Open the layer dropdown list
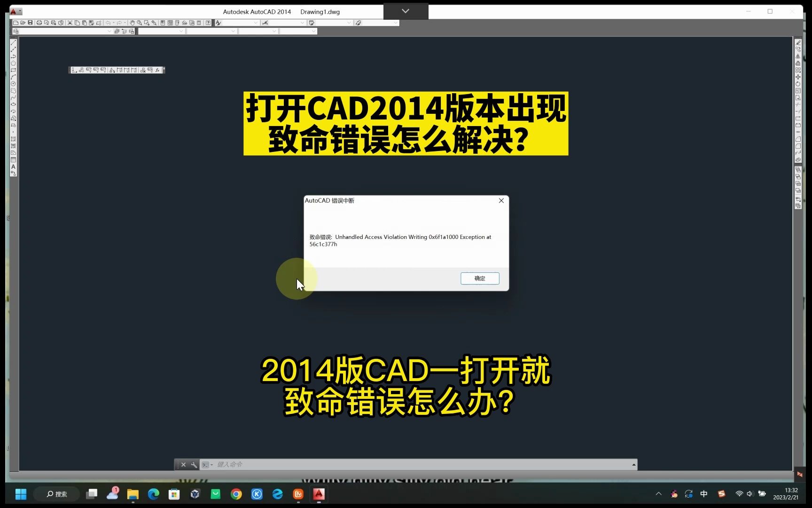812x508 pixels. click(109, 31)
